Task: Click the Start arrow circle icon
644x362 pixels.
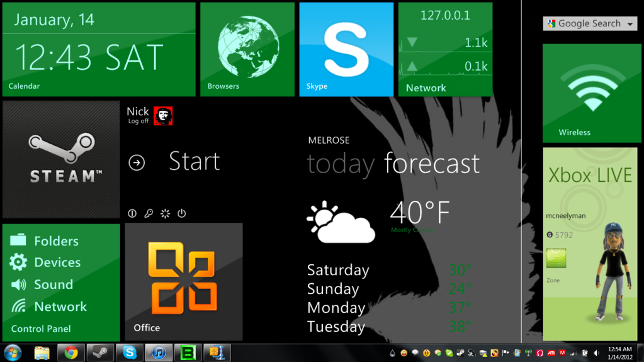Action: [137, 162]
